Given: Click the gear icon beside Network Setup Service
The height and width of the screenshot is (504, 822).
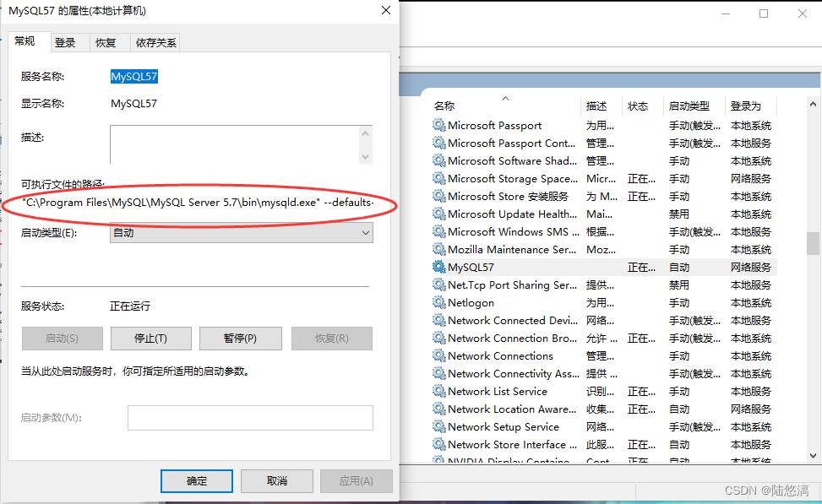Looking at the screenshot, I should pyautogui.click(x=438, y=427).
